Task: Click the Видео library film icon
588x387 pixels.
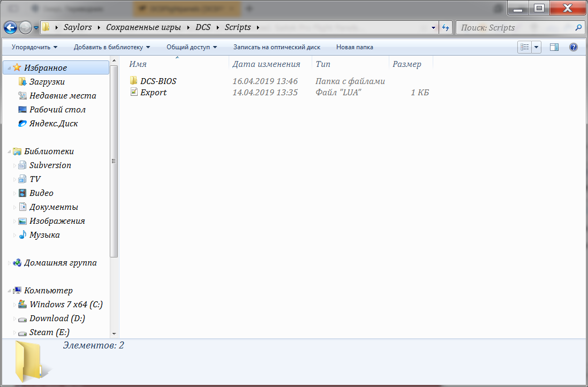Action: [22, 193]
